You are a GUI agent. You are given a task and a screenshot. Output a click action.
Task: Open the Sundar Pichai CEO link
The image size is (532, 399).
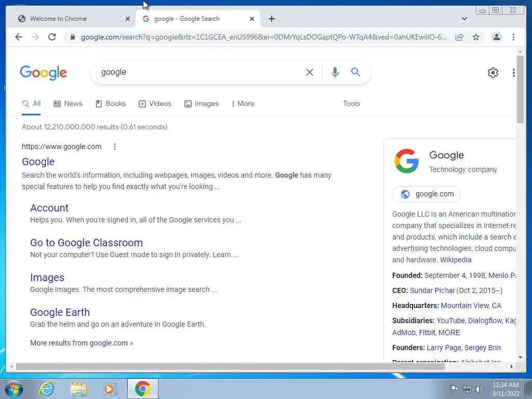pyautogui.click(x=432, y=291)
